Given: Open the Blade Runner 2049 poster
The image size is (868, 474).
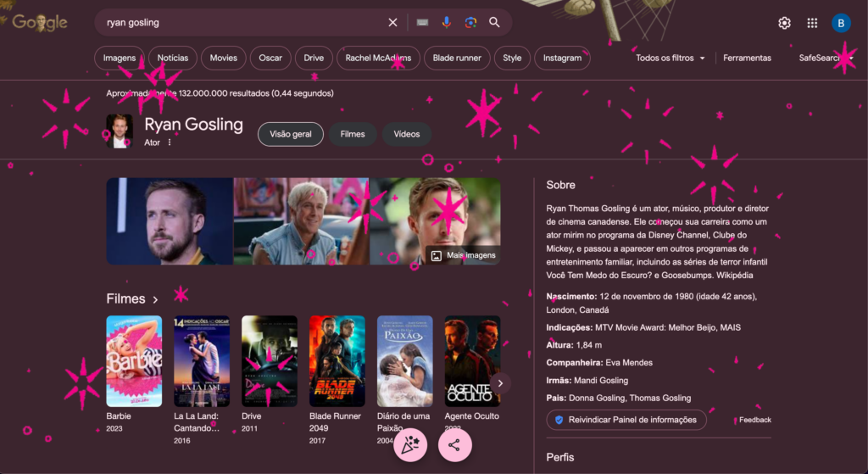Looking at the screenshot, I should click(x=337, y=361).
